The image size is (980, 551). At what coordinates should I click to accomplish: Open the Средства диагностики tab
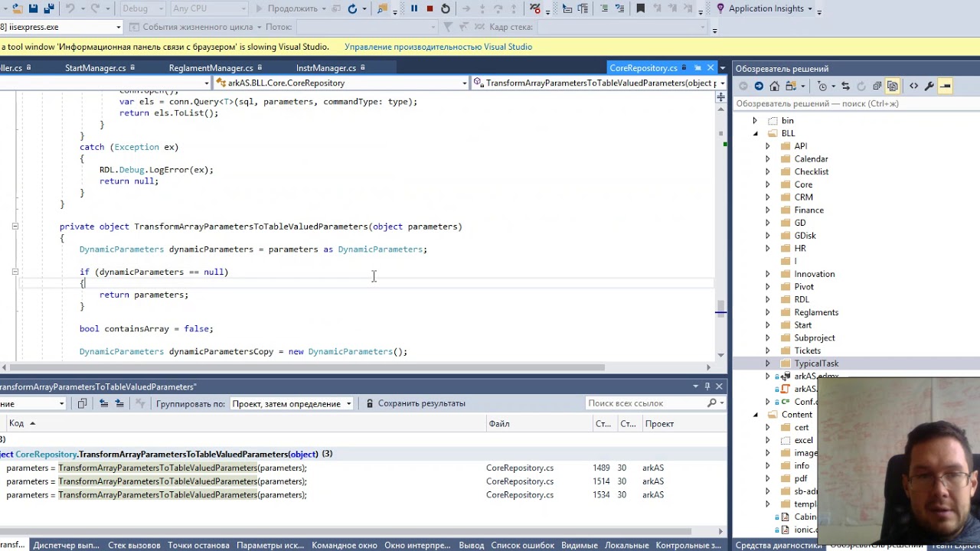click(779, 545)
